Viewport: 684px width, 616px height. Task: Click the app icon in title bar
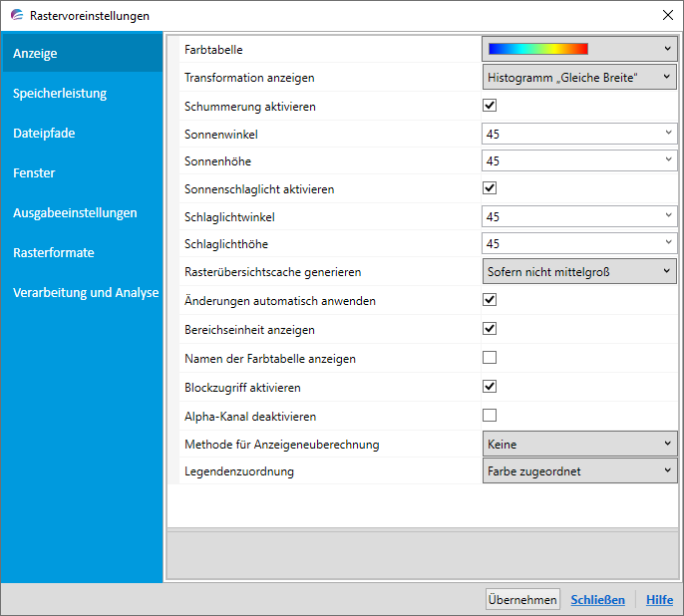(16, 16)
